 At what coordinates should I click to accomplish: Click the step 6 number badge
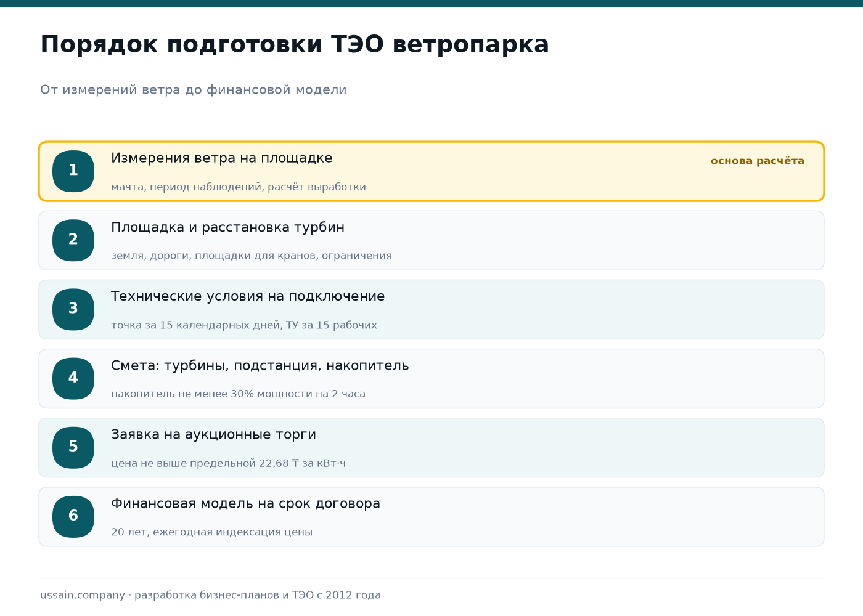click(73, 516)
